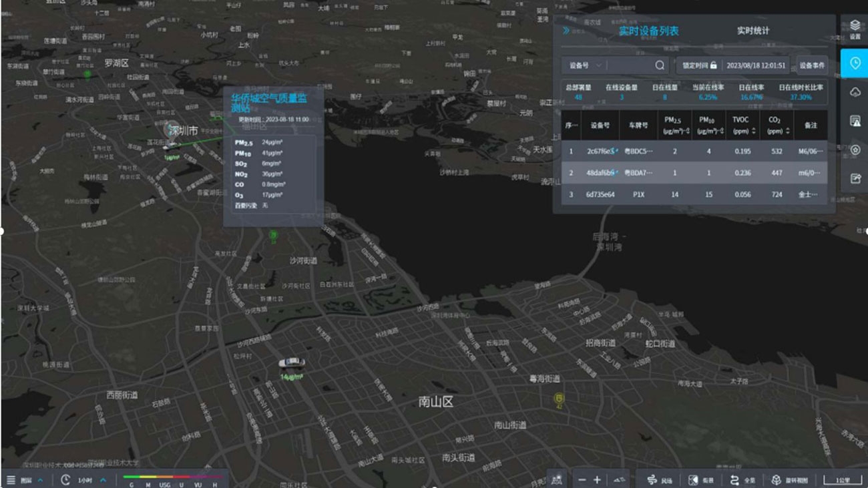Image resolution: width=868 pixels, height=488 pixels.
Task: Open the alert report icon in sidebar
Action: [855, 121]
